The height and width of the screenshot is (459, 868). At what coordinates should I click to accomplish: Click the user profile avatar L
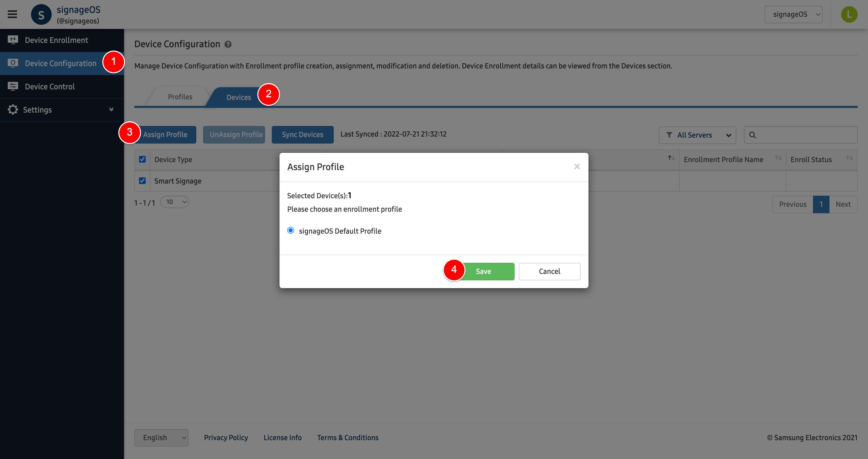(x=849, y=14)
